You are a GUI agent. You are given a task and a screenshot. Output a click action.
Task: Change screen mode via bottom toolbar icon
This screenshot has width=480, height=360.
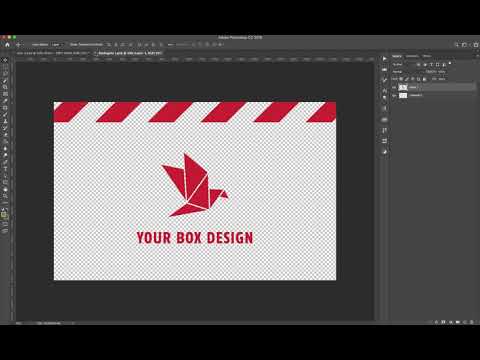(x=5, y=230)
